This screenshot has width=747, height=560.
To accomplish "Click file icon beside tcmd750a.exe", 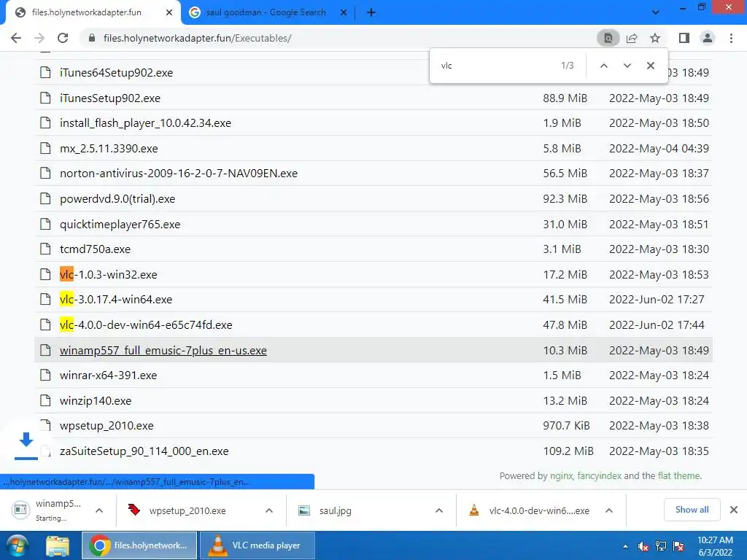I will [x=45, y=249].
